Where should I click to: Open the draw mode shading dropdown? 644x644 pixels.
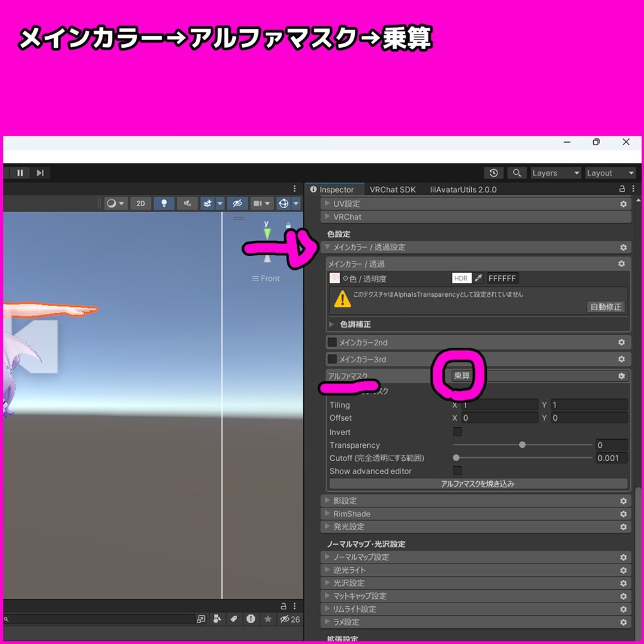point(116,203)
